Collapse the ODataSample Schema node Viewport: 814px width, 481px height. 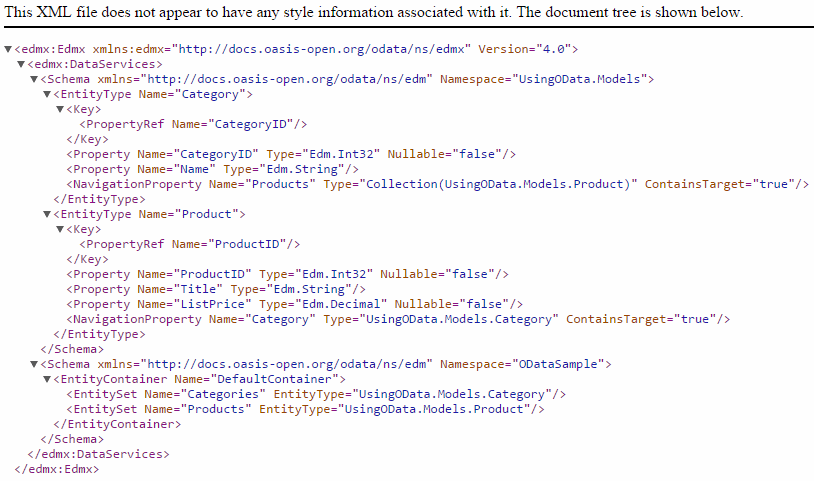pyautogui.click(x=34, y=364)
